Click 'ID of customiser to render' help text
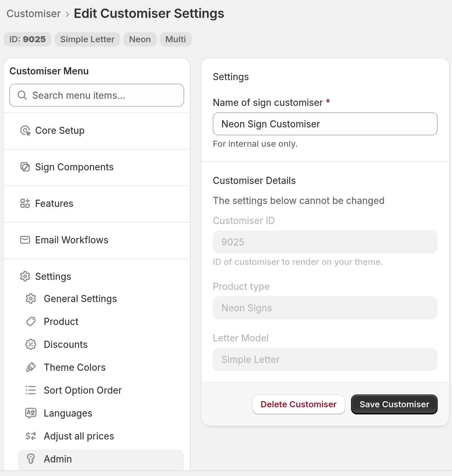452x476 pixels. 298,262
